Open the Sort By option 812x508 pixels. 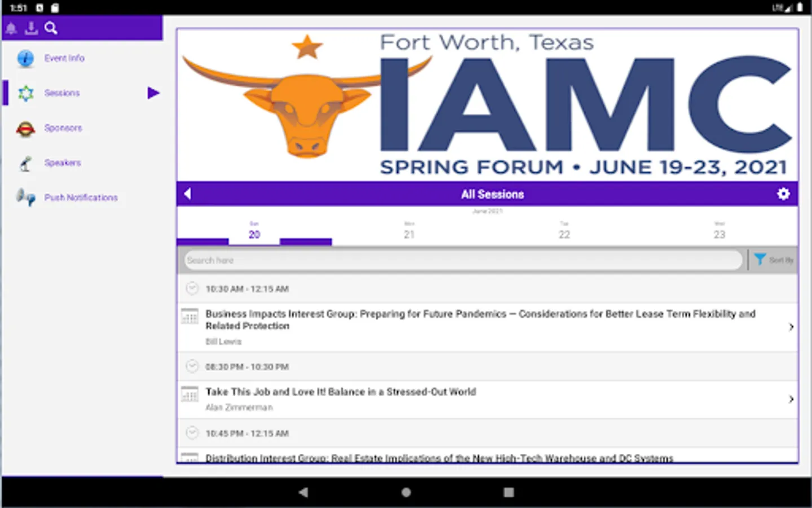(x=781, y=260)
